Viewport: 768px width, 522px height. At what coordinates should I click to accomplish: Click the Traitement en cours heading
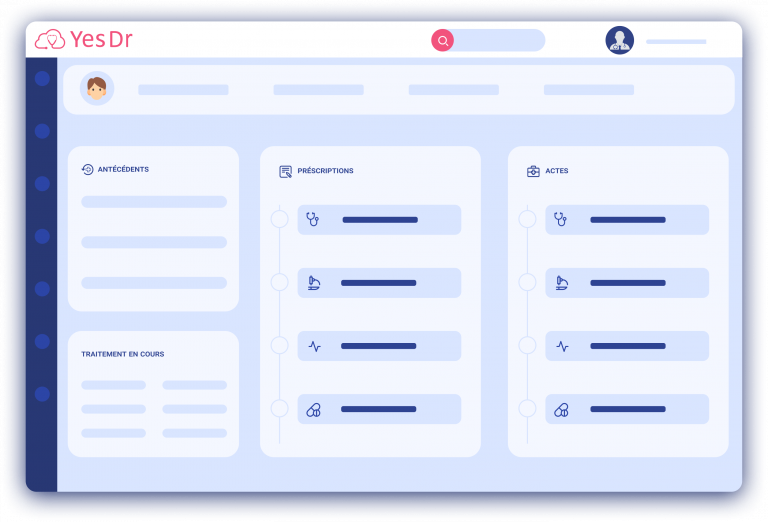coord(122,354)
